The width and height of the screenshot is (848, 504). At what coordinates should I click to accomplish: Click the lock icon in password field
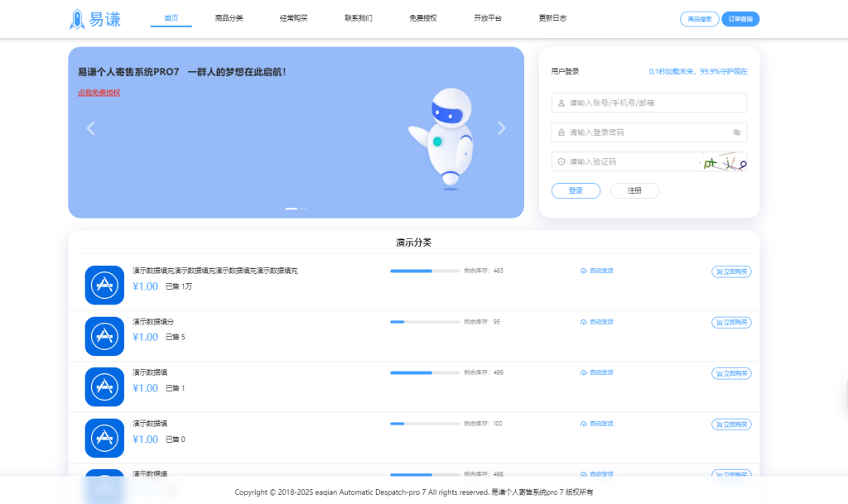pyautogui.click(x=561, y=132)
